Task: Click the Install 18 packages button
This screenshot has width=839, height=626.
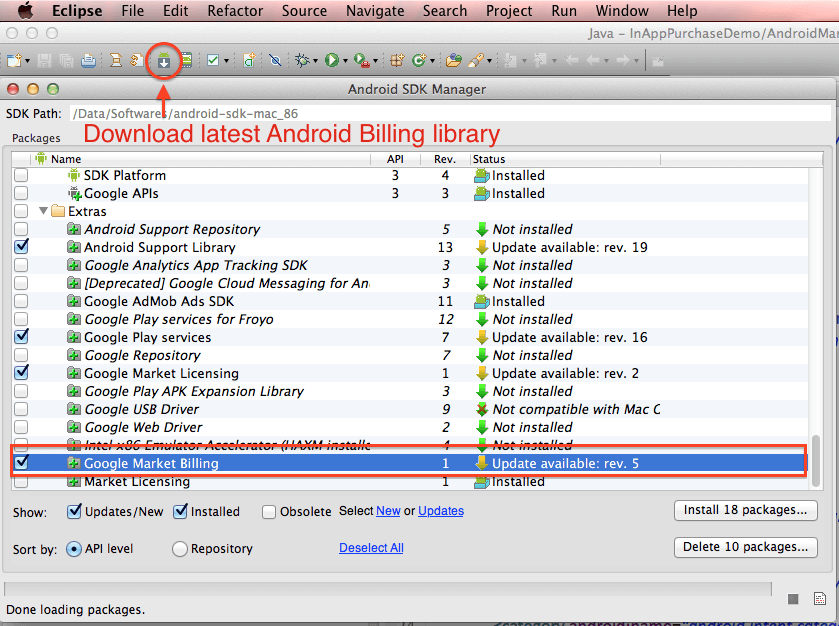Action: point(745,510)
